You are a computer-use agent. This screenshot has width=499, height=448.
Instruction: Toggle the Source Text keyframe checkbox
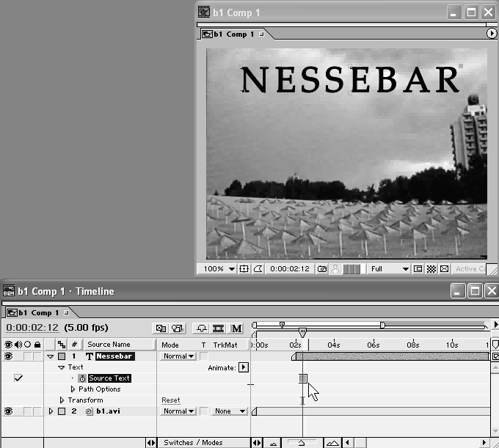pyautogui.click(x=18, y=378)
